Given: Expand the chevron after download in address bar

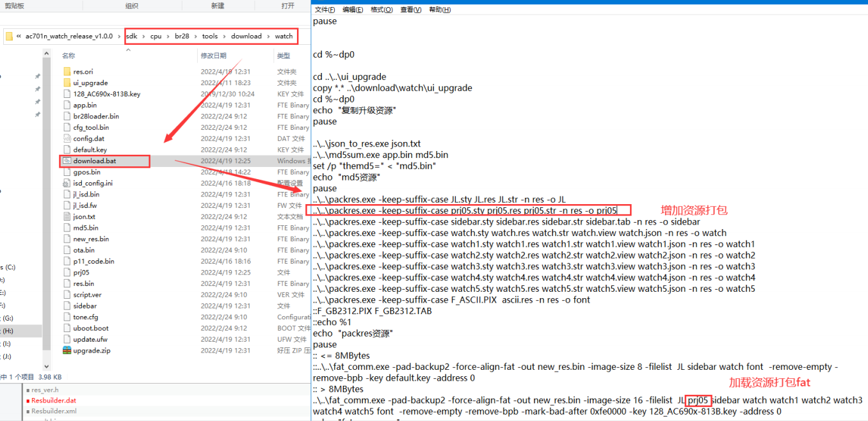Looking at the screenshot, I should 268,36.
